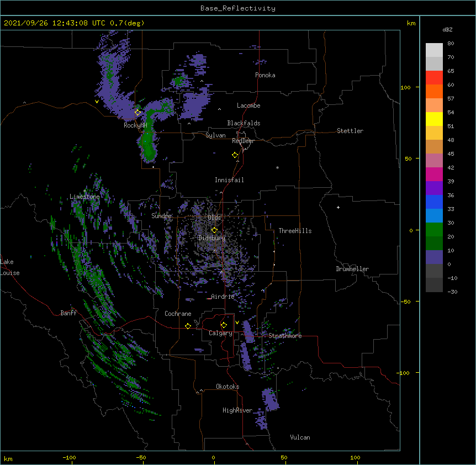Screen dimensions: 476x465
Task: Click the RockyMH label
Action: [135, 125]
